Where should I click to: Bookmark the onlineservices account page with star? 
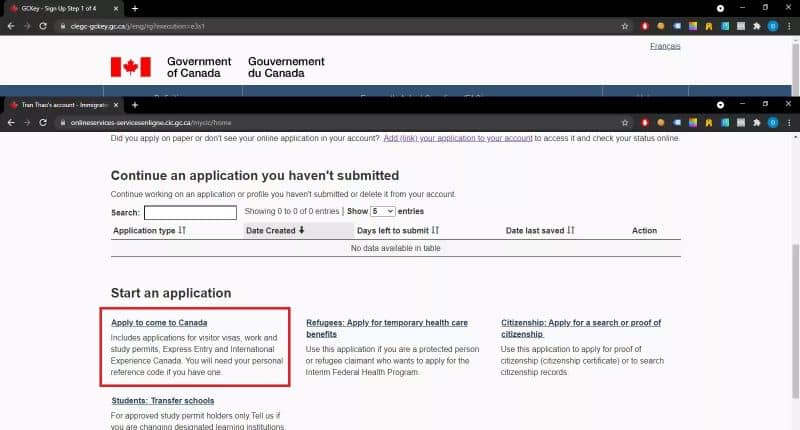pos(624,122)
